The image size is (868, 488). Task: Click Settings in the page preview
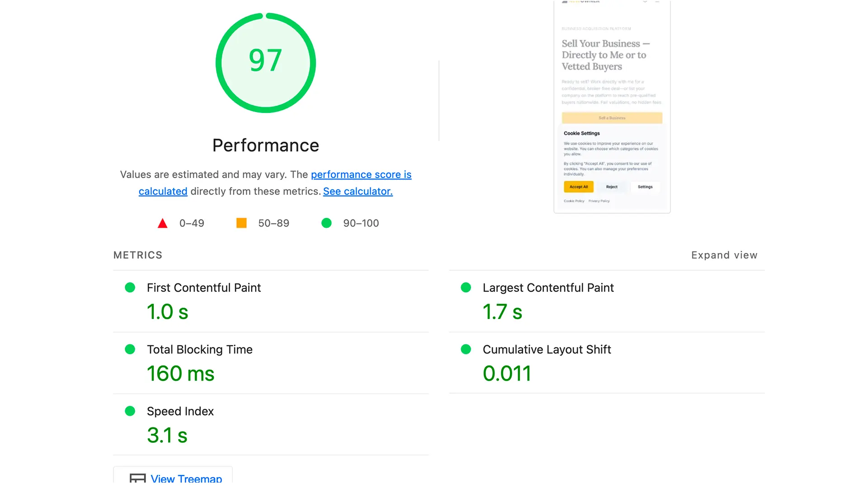coord(645,187)
